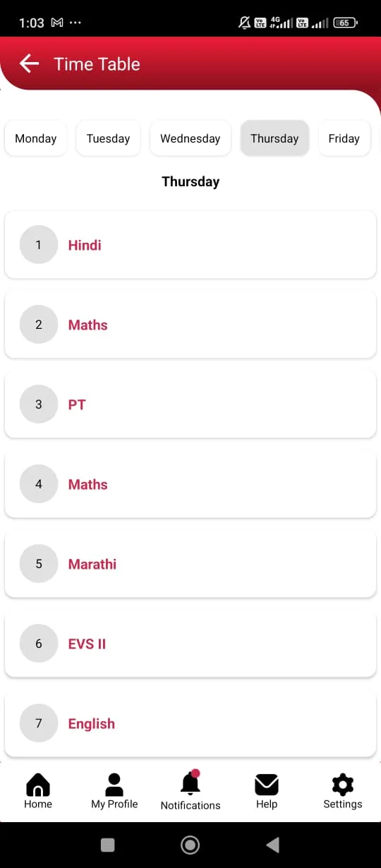Tap the back arrow in Time Table header
The height and width of the screenshot is (868, 381).
click(x=29, y=64)
